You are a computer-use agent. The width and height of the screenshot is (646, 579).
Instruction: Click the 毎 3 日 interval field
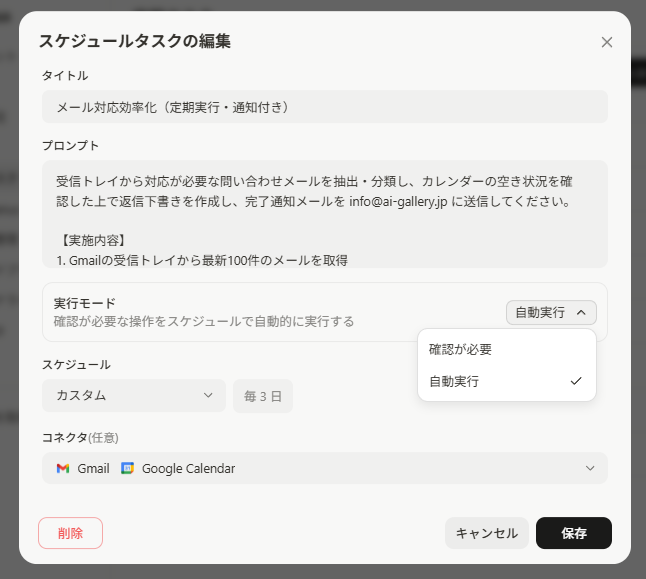tap(262, 396)
